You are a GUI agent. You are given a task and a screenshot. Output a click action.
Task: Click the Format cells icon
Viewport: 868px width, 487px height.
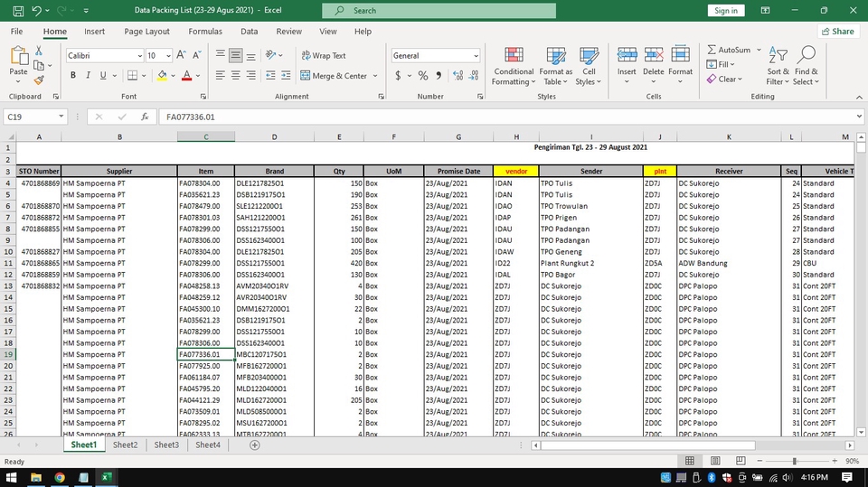[x=680, y=55]
